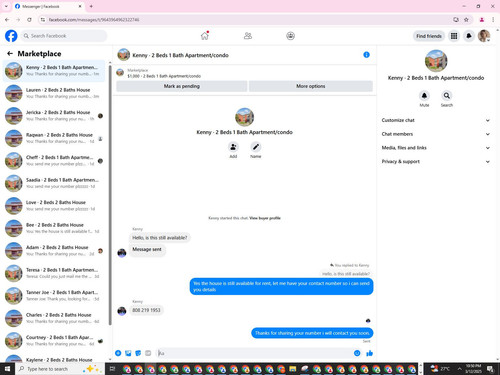Mute the chat with the bell icon
Screen dimensions: 500x375
click(424, 96)
